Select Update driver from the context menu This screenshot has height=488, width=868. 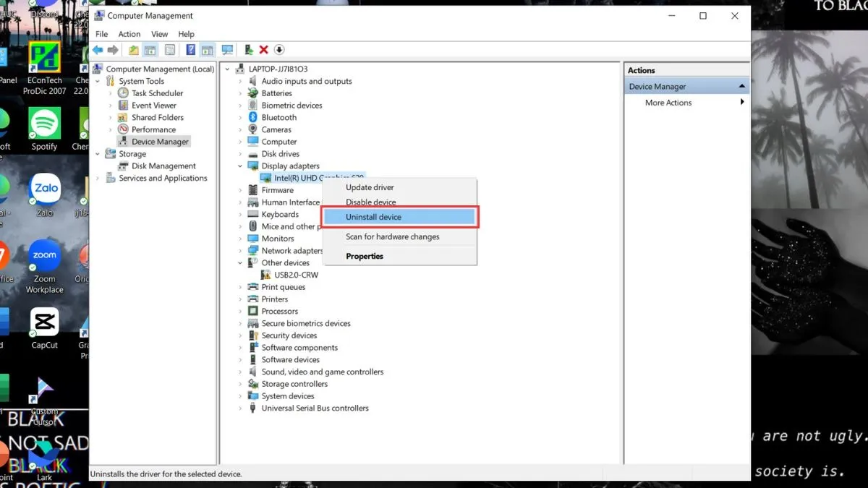370,187
